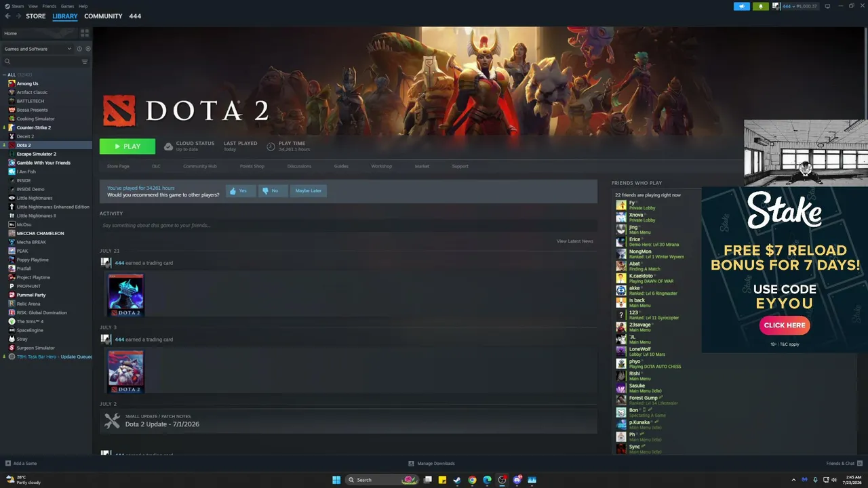Open the Guides link
This screenshot has height=488, width=868.
pyautogui.click(x=341, y=166)
